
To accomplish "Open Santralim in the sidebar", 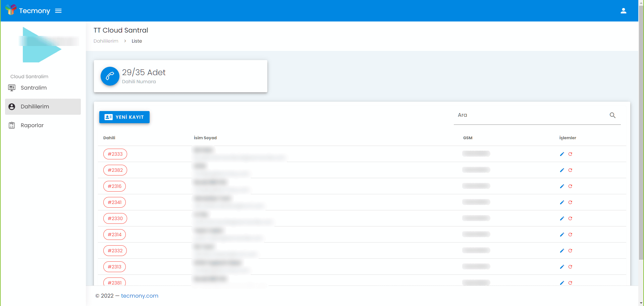I will (34, 88).
